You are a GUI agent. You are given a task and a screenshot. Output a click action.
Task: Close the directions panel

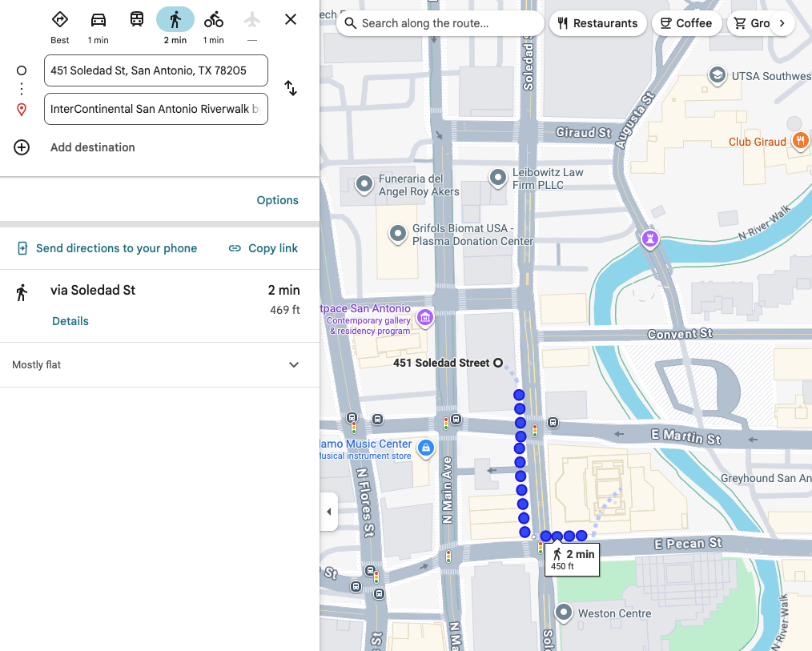tap(291, 20)
